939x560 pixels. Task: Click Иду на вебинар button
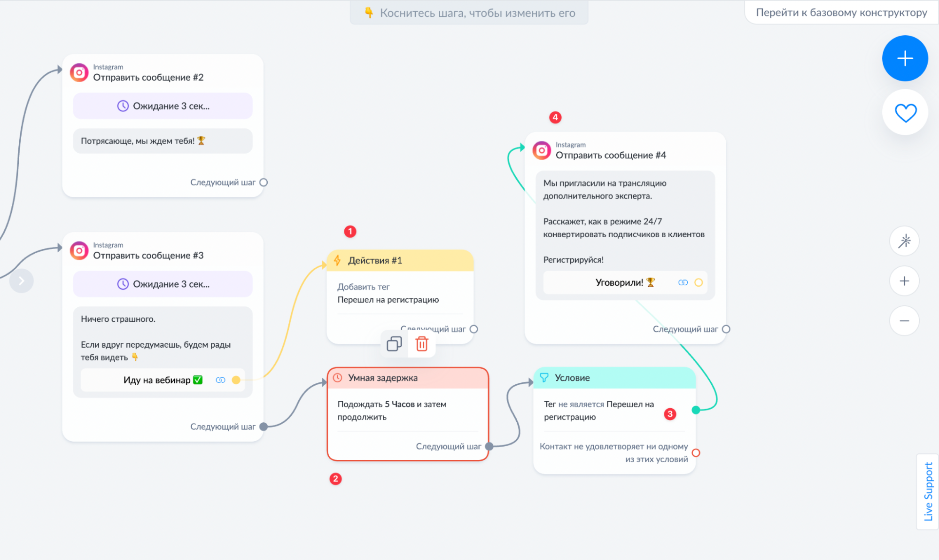163,380
